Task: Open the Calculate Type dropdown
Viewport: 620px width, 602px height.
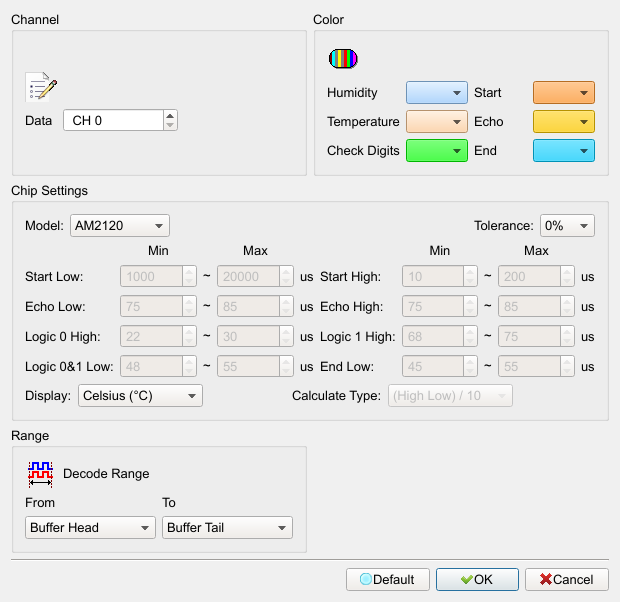Action: pos(450,396)
